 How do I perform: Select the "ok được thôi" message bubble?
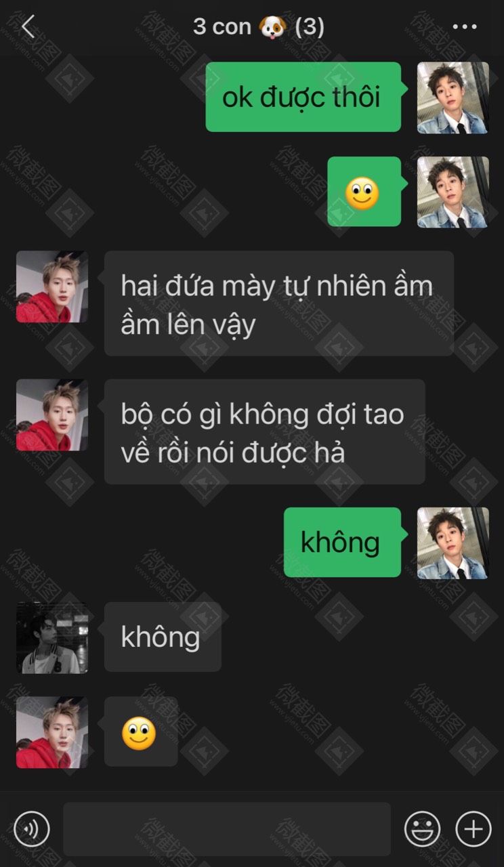pyautogui.click(x=303, y=97)
